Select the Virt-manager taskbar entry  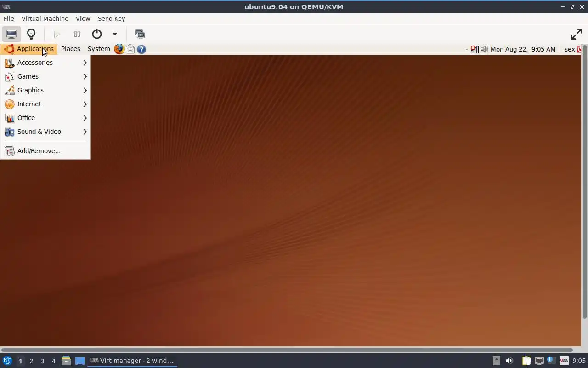pyautogui.click(x=132, y=361)
